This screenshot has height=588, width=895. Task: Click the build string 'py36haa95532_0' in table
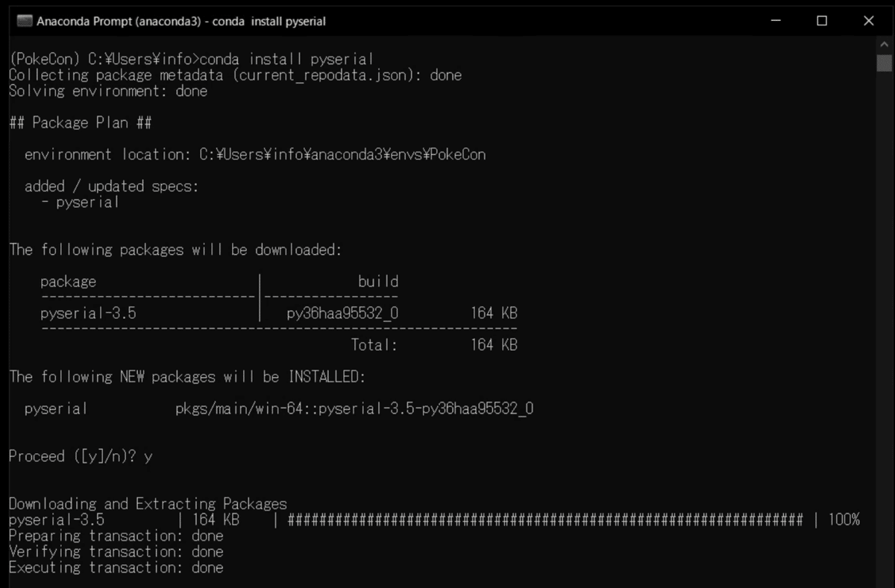[342, 313]
